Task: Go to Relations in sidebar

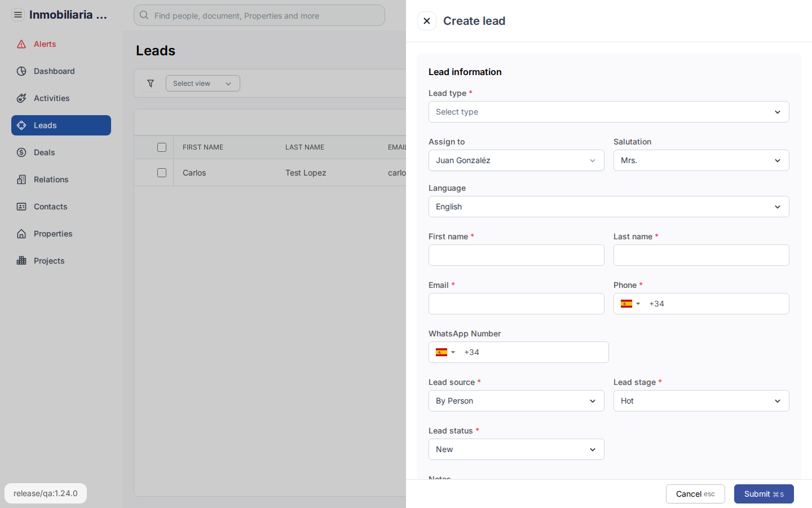Action: [51, 179]
